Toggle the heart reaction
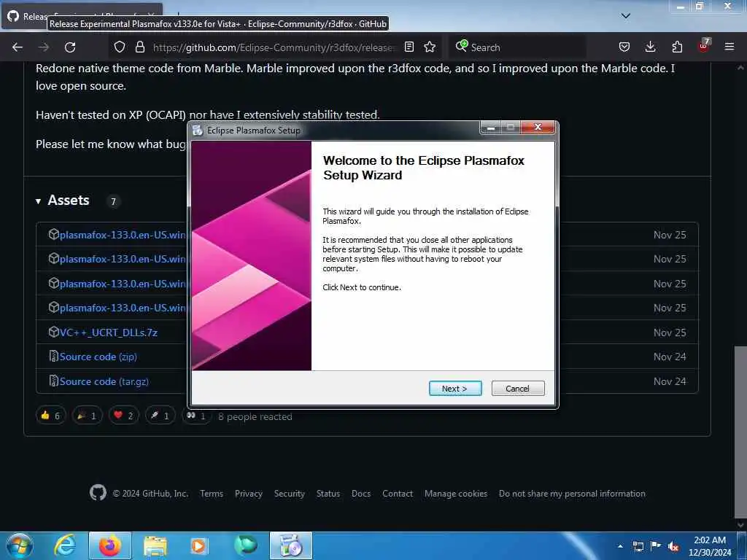Viewport: 747px width, 560px height. (123, 416)
